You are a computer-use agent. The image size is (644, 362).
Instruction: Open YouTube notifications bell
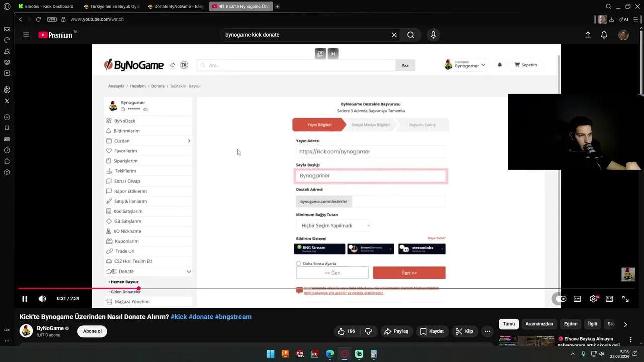coord(604,35)
